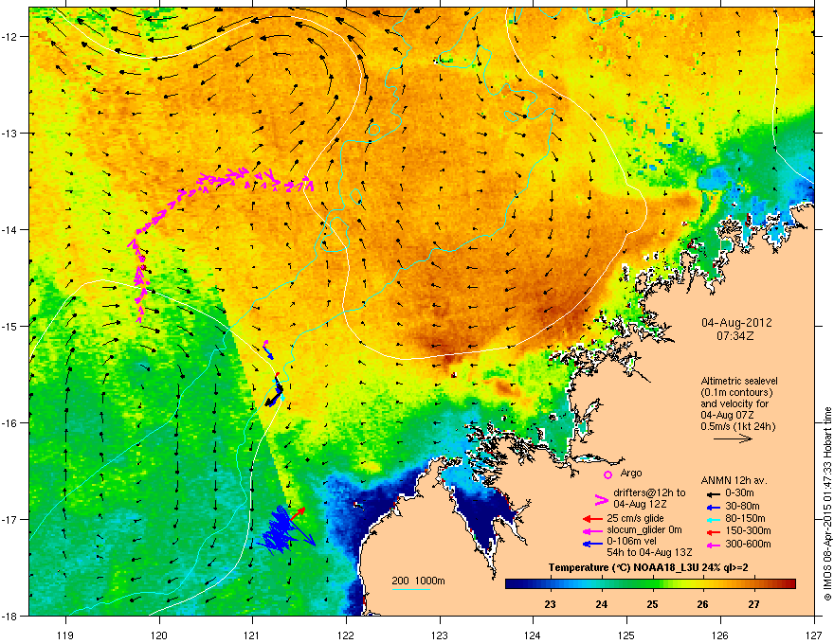Click the IMOS copyright Hobart time text
This screenshot has height=644, width=834.
827,504
